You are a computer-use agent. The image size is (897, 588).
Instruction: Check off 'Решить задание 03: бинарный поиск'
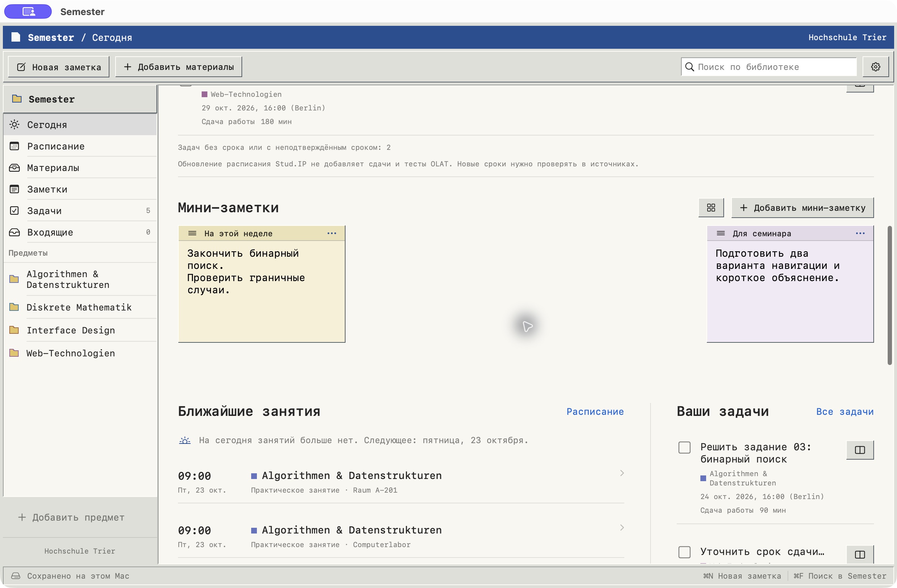click(685, 447)
